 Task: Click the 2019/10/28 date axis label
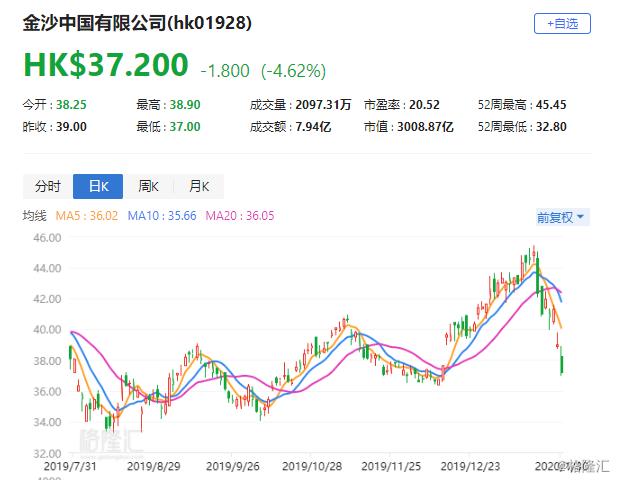[312, 466]
